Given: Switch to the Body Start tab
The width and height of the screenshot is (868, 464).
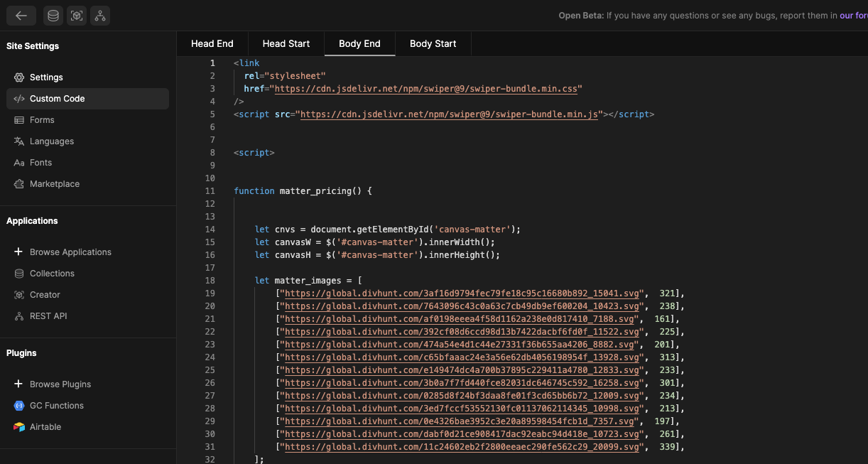Looking at the screenshot, I should tap(433, 43).
